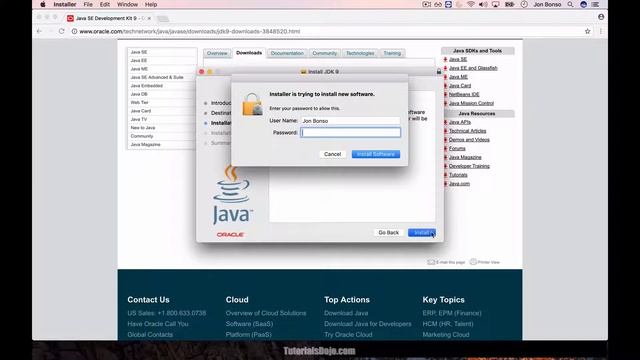Click browser profile avatar icon
640x360 pixels.
click(x=601, y=17)
